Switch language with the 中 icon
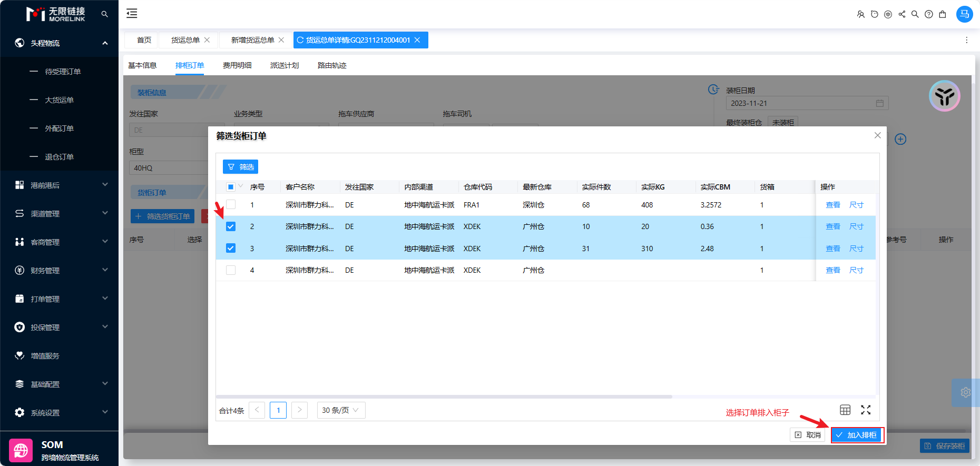 [888, 14]
